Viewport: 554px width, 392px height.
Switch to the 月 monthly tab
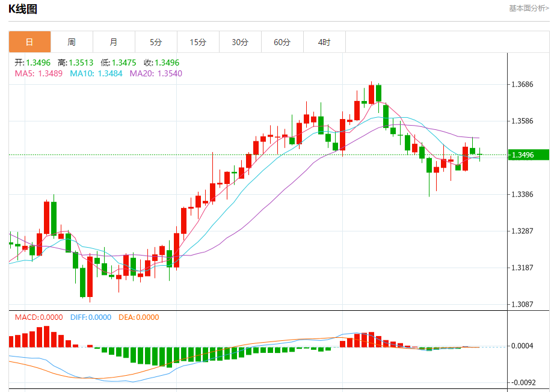point(114,42)
